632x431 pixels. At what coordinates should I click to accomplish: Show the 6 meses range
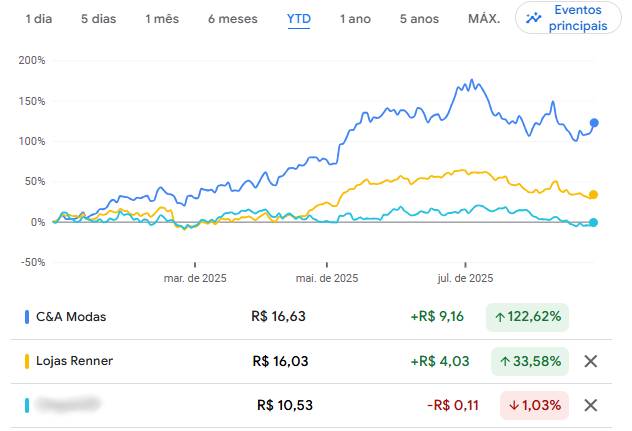pyautogui.click(x=232, y=19)
